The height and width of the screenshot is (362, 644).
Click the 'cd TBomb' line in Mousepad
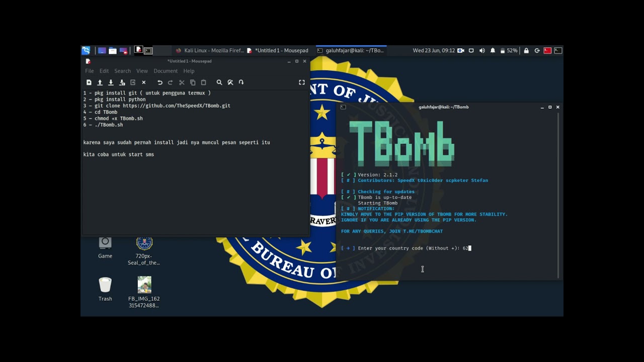pos(100,112)
